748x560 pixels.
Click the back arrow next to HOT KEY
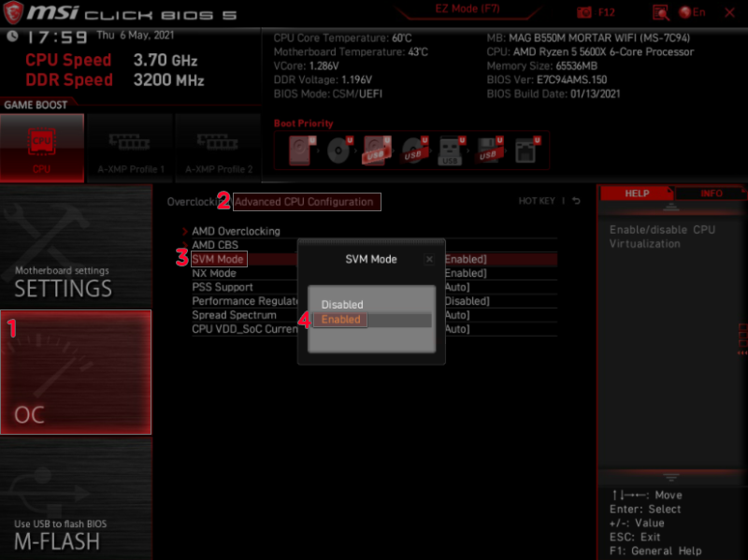[x=576, y=201]
